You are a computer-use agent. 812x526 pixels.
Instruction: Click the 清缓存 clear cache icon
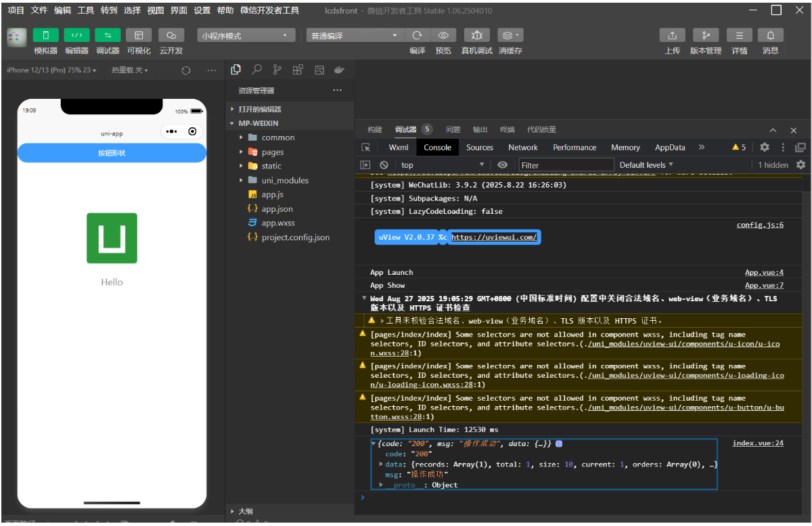coord(510,35)
